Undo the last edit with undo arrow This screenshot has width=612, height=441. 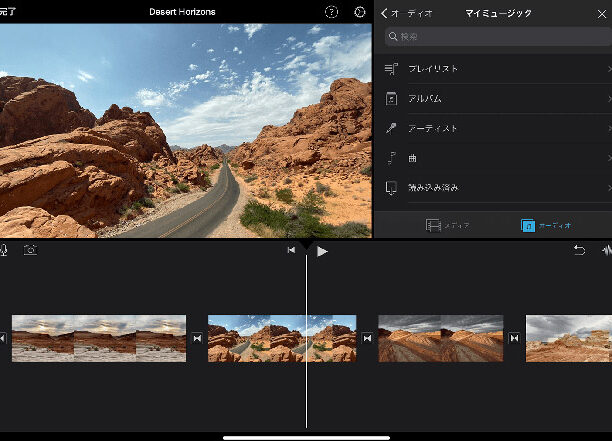[x=579, y=250]
